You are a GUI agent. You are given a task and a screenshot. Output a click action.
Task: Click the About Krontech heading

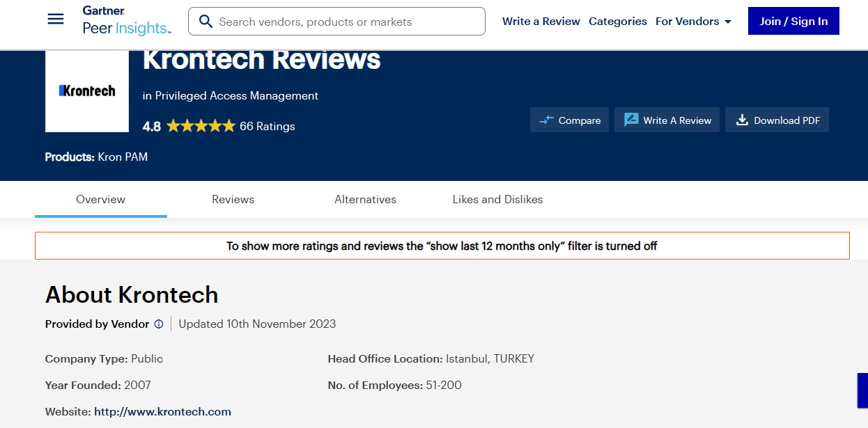[132, 295]
